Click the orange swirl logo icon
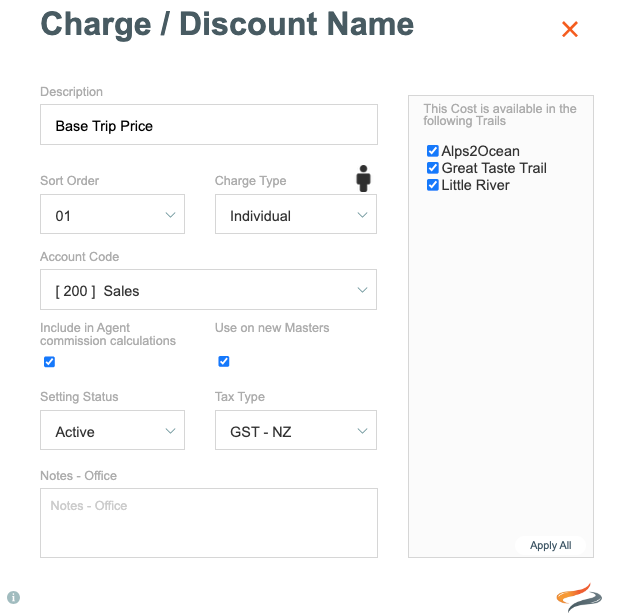The width and height of the screenshot is (624, 613). (x=579, y=597)
